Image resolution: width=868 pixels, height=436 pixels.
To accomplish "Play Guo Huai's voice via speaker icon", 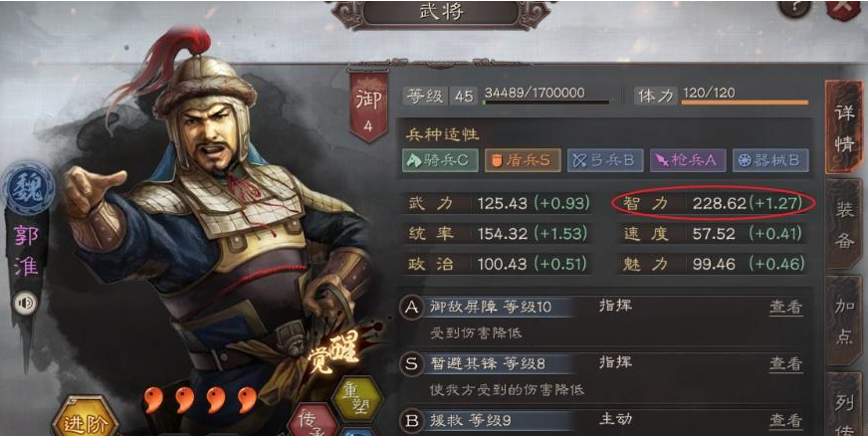I will pos(26,304).
